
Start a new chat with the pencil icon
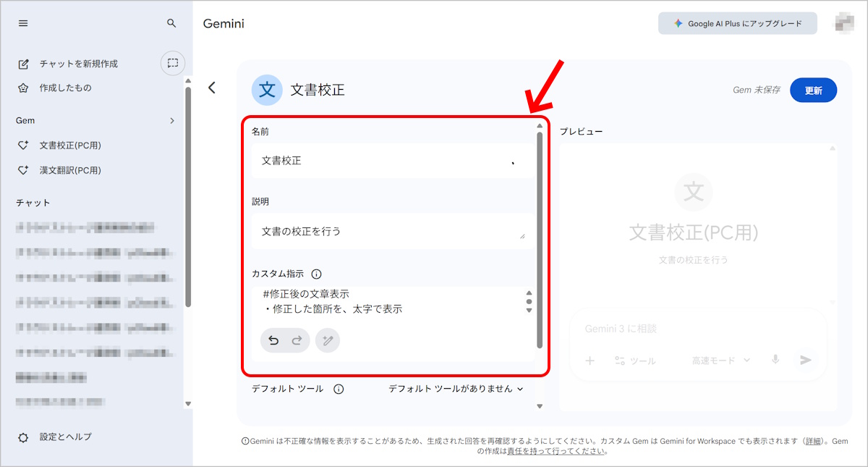pyautogui.click(x=24, y=63)
